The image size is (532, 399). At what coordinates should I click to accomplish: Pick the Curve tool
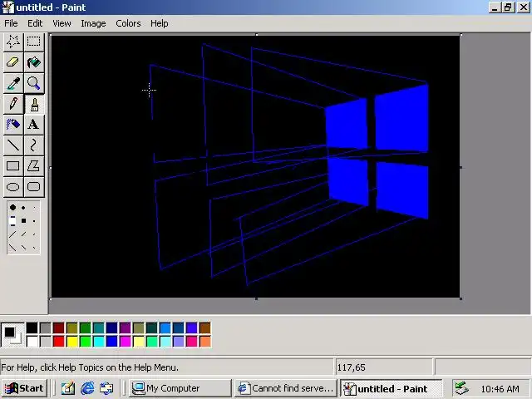[x=33, y=145]
